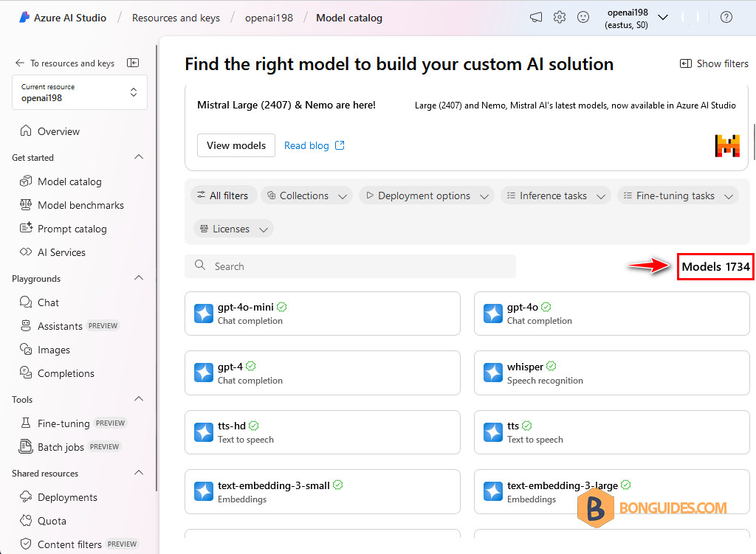Click the external link icon beside Read blog
756x554 pixels.
click(340, 145)
